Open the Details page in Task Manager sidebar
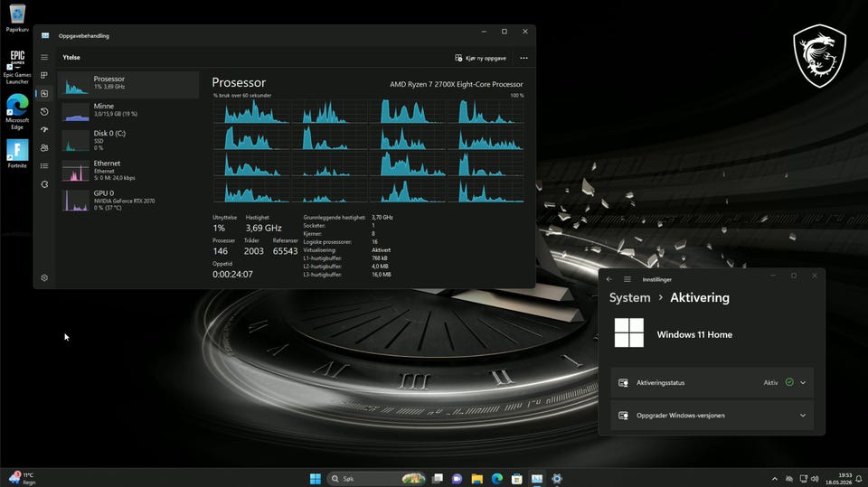Image resolution: width=868 pixels, height=487 pixels. click(44, 166)
